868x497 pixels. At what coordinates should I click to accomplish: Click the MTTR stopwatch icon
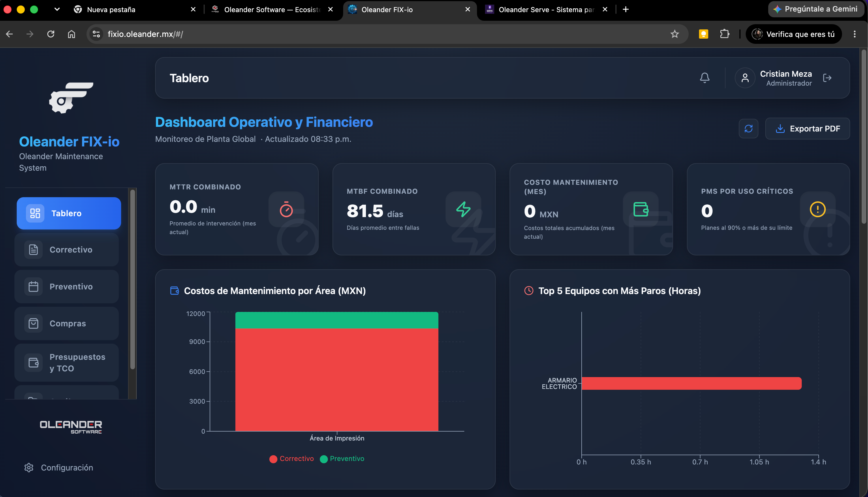point(286,209)
